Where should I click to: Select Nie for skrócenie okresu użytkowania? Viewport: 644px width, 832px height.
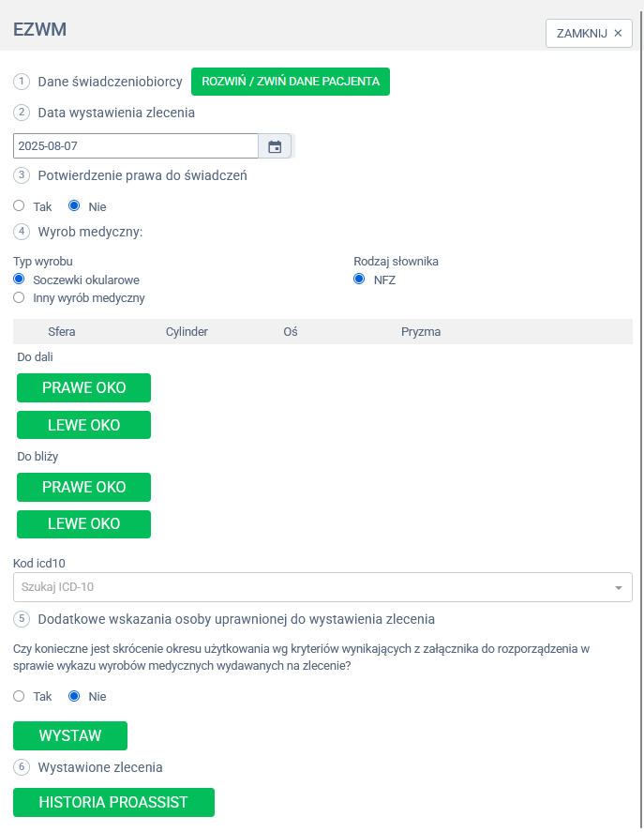pyautogui.click(x=75, y=696)
